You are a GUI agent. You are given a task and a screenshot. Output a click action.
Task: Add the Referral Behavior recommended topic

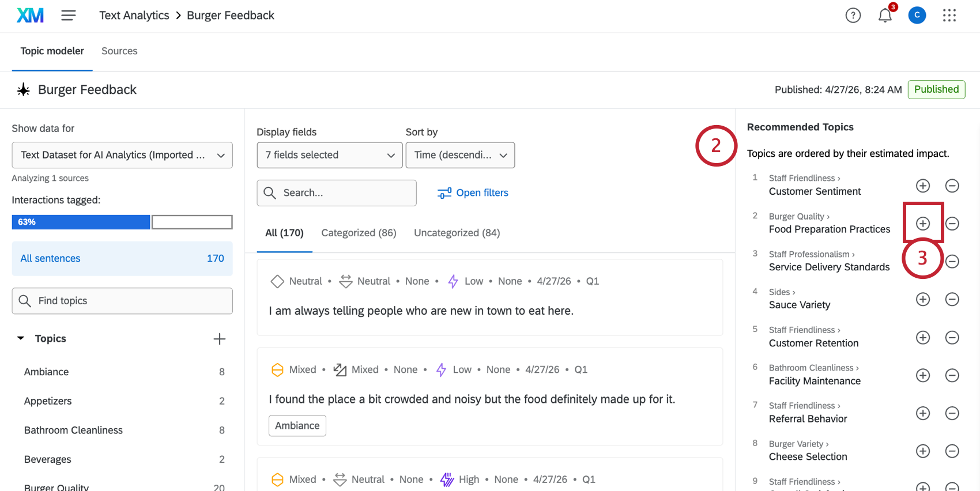tap(923, 413)
